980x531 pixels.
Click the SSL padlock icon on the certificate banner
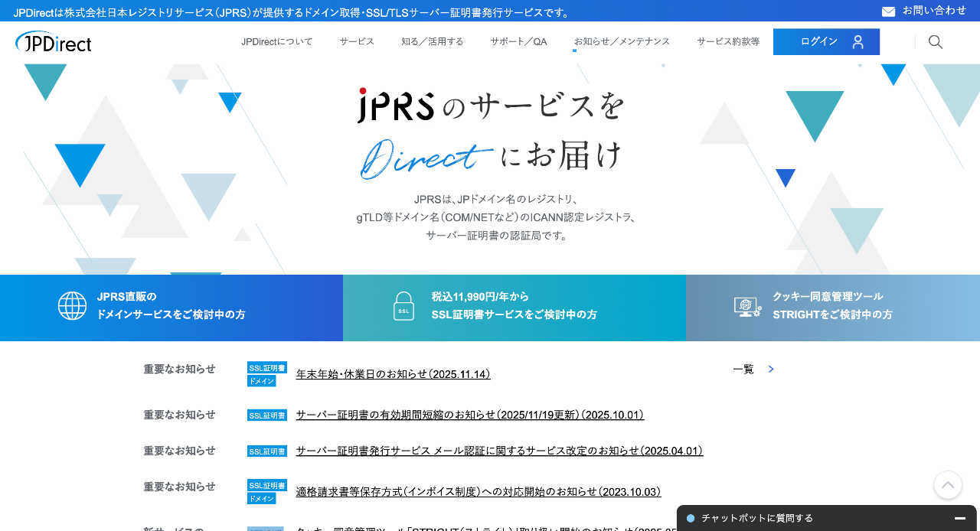click(403, 305)
